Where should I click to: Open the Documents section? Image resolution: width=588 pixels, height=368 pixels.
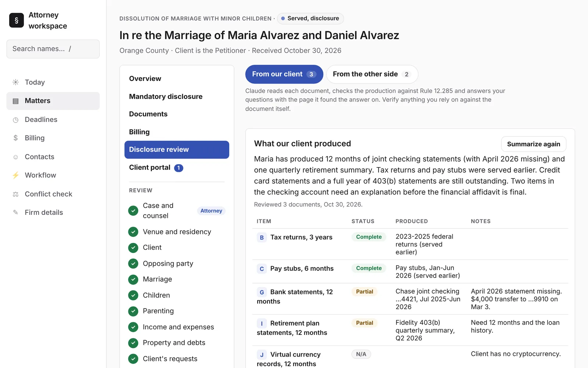(177, 114)
